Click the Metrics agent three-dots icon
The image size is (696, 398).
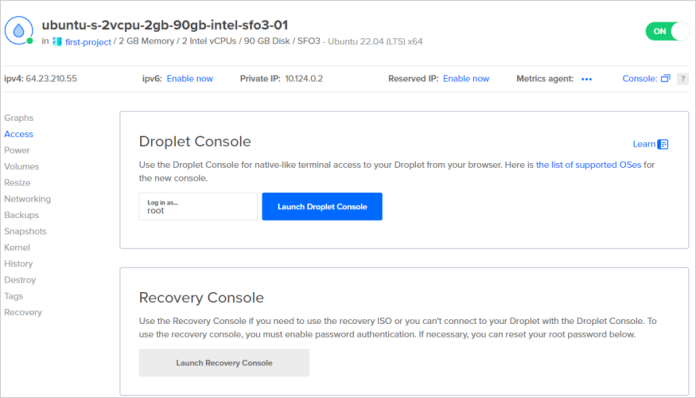click(586, 79)
